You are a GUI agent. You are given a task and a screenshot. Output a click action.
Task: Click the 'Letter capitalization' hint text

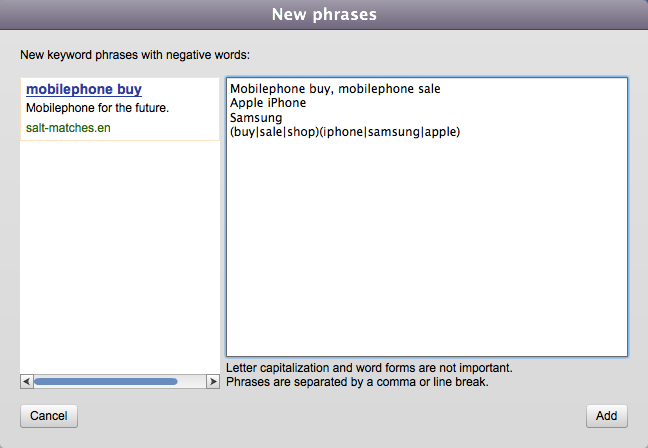click(369, 368)
